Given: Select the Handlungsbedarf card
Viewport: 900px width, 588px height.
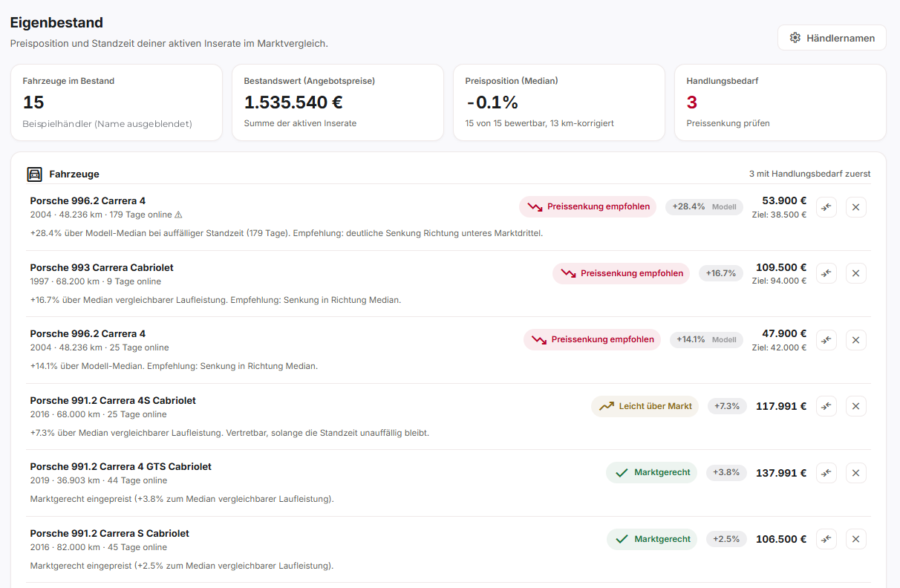Looking at the screenshot, I should pos(780,102).
